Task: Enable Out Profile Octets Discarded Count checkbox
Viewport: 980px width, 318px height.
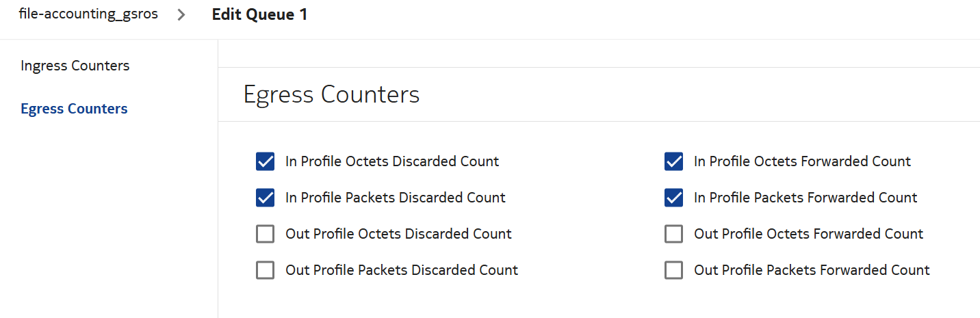Action: pyautogui.click(x=265, y=234)
